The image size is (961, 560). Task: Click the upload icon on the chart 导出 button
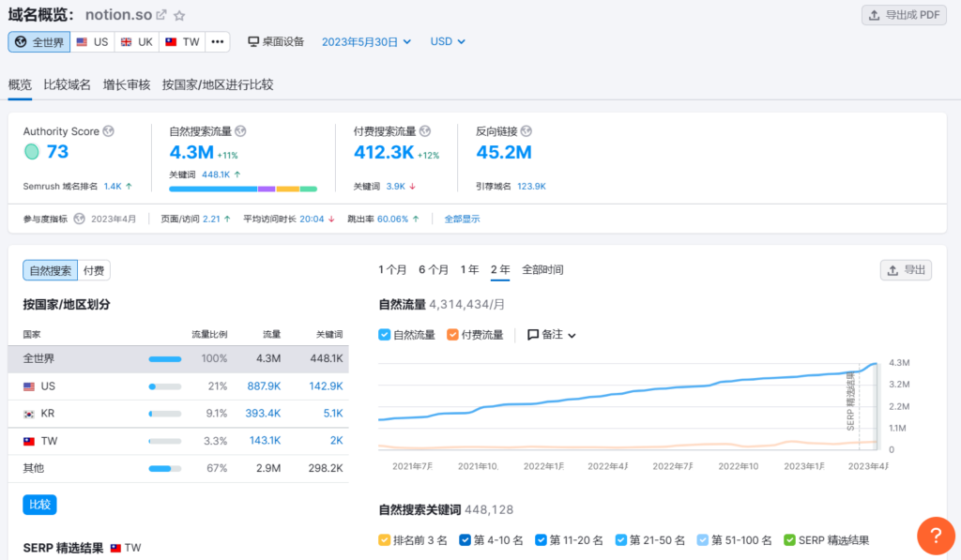(893, 270)
